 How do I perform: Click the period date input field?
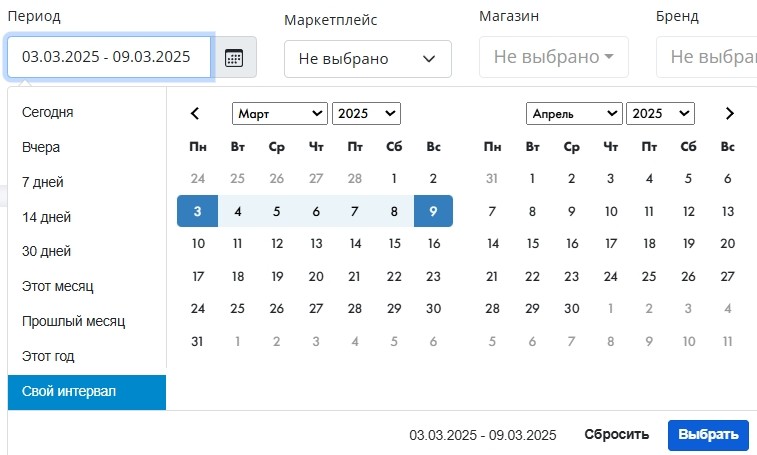coord(108,57)
